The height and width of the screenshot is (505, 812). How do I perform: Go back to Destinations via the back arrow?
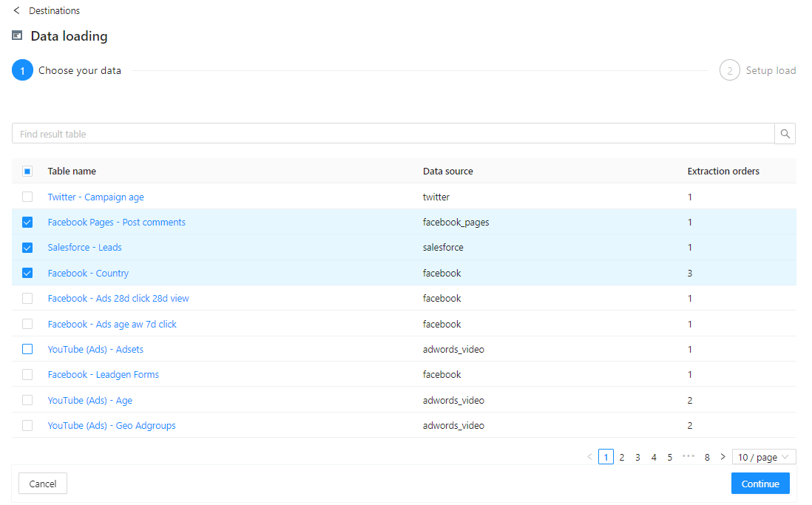click(16, 10)
